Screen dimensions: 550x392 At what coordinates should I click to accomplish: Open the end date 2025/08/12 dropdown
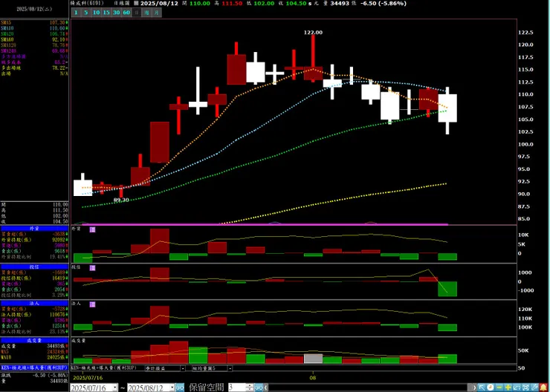click(x=172, y=388)
